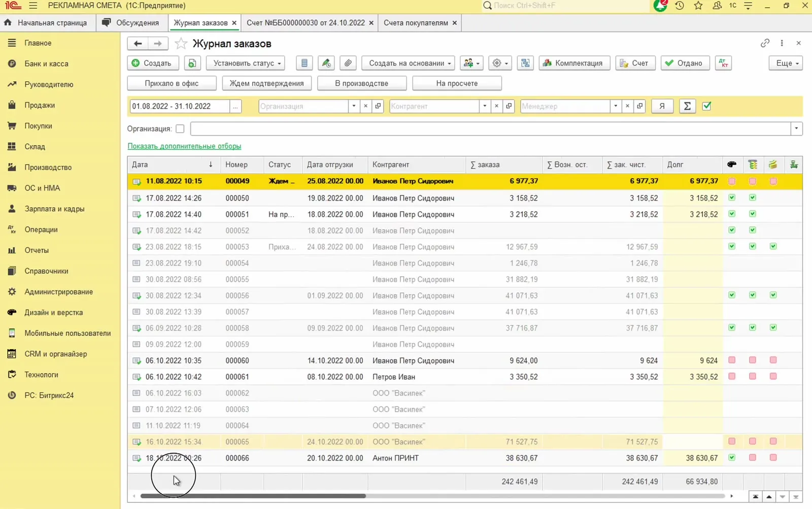Screen dimensions: 812x509
Task: Click the Создать button
Action: pos(153,63)
